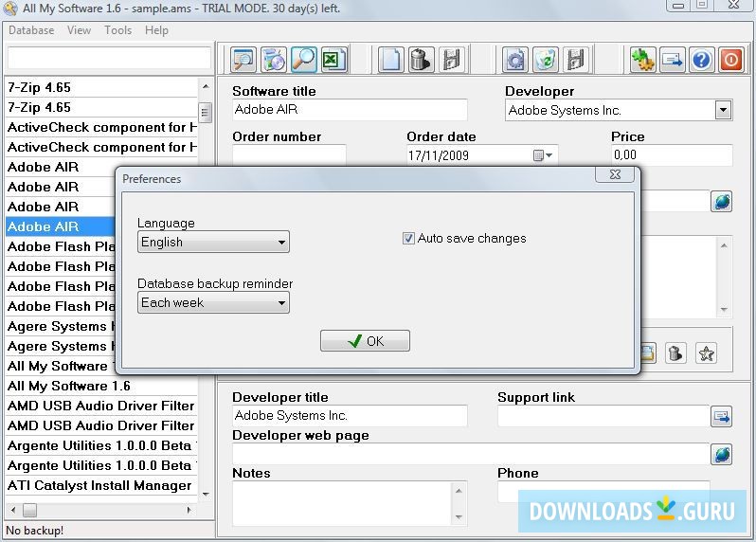Click the star icon right of the Preferences dialog
The height and width of the screenshot is (542, 756).
point(707,353)
